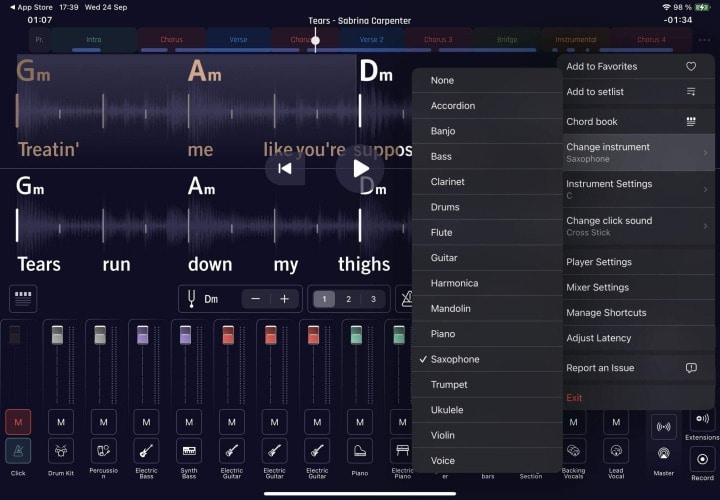Screen dimensions: 720x500
Task: Tap the Piano track icon
Action: click(x=360, y=451)
